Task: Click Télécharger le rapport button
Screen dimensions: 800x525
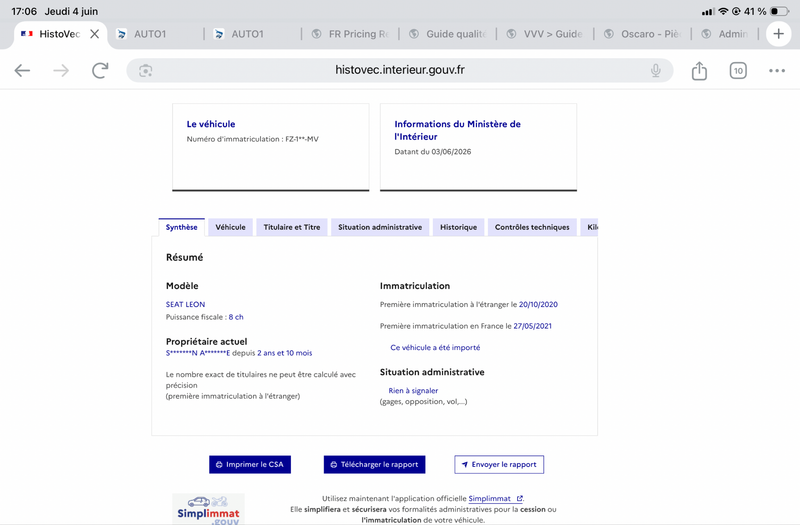Action: [374, 464]
